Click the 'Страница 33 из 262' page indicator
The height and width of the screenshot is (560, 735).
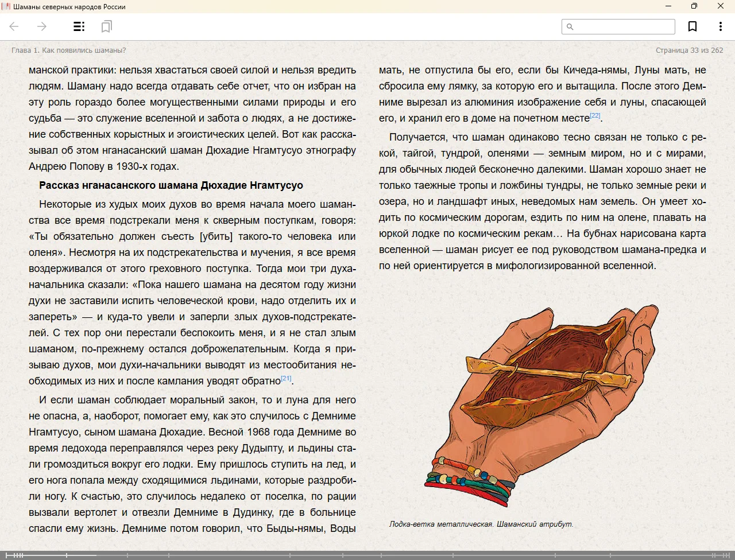[689, 50]
